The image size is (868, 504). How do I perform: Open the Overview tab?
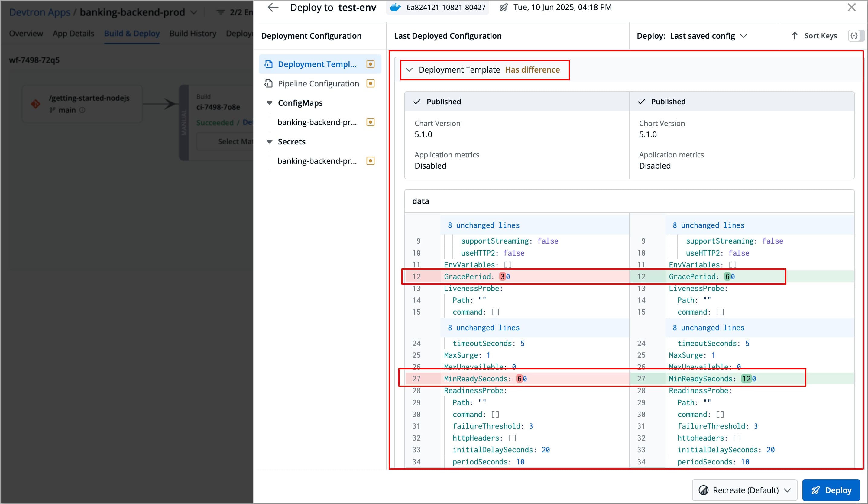pyautogui.click(x=26, y=34)
